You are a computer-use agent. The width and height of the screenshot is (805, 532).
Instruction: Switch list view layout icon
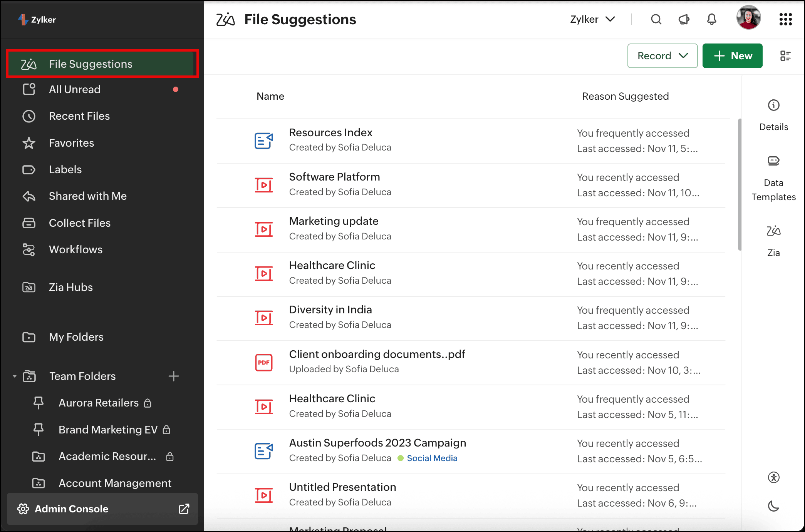[785, 56]
